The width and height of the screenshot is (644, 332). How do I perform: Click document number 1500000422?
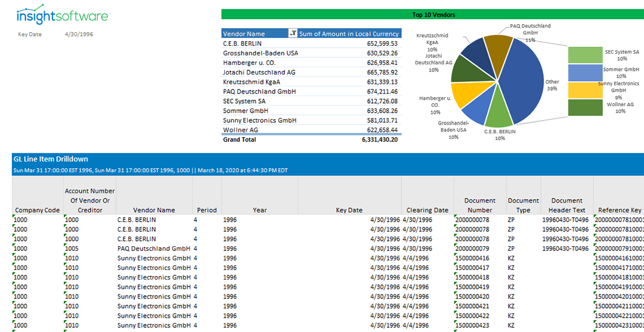[x=472, y=316]
